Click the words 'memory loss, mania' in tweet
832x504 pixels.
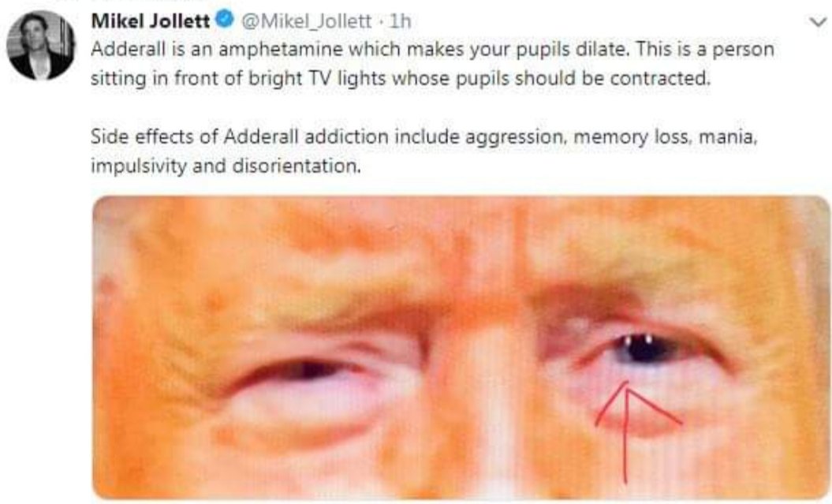pyautogui.click(x=664, y=137)
